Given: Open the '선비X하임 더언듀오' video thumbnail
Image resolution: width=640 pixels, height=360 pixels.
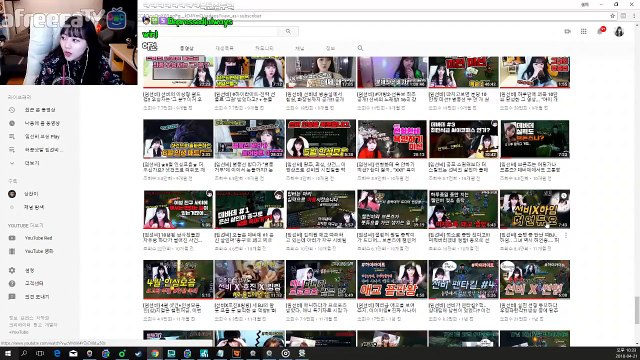Looking at the screenshot, I should pos(535,209).
